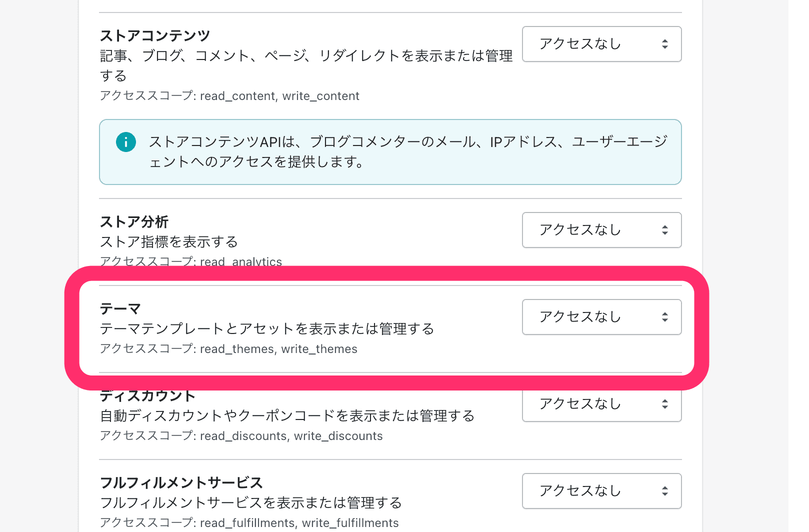Click the テーマ section title
Image resolution: width=809 pixels, height=532 pixels.
tap(120, 308)
